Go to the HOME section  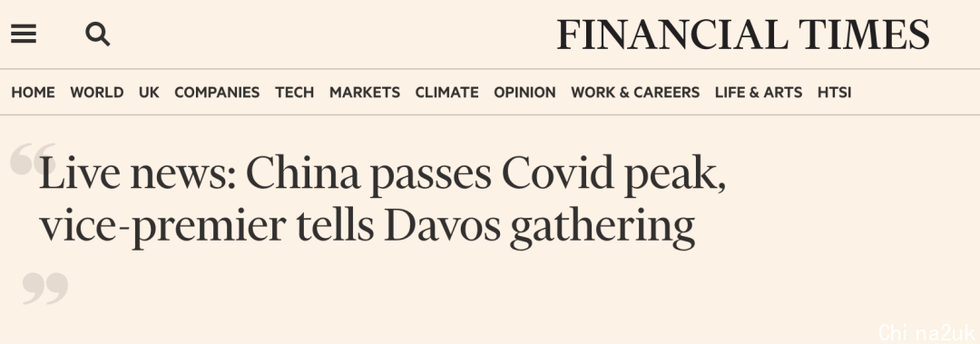tap(34, 93)
